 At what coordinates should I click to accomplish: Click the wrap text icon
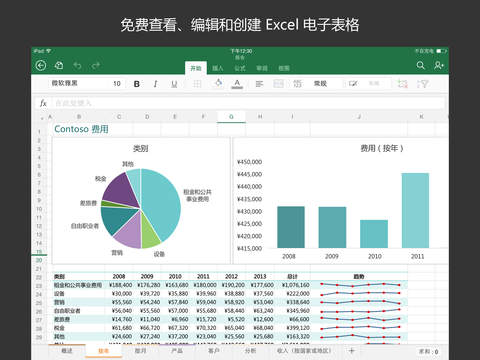point(297,84)
